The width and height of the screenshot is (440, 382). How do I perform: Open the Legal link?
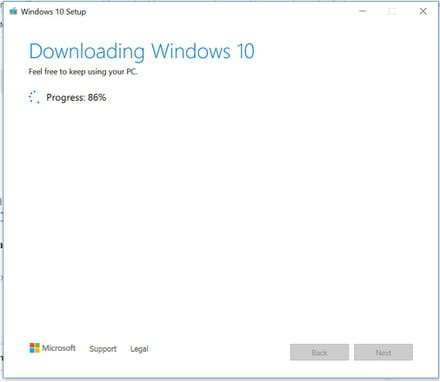tap(139, 349)
